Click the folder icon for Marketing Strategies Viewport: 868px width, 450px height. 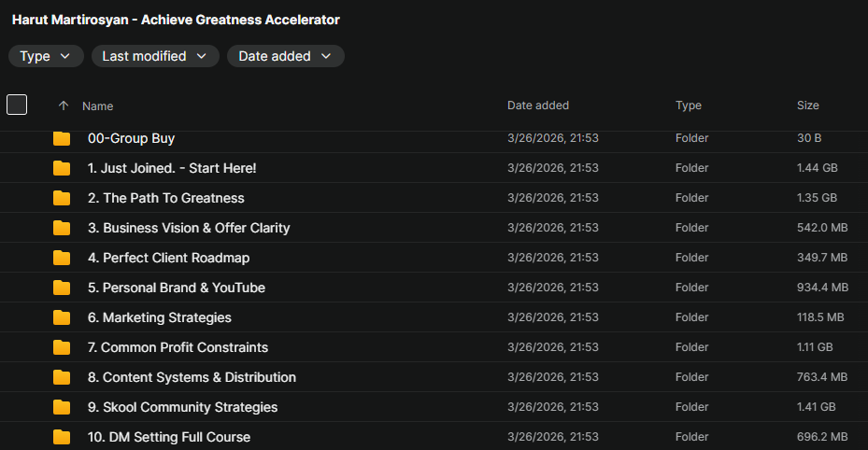pos(62,317)
